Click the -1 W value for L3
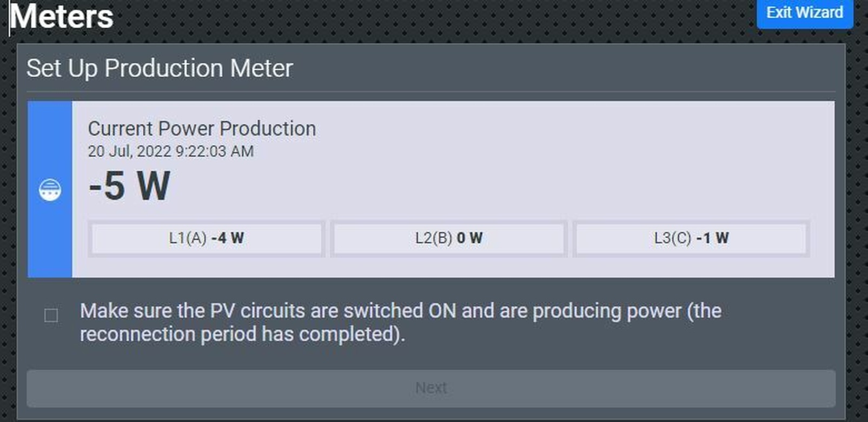 pyautogui.click(x=712, y=238)
